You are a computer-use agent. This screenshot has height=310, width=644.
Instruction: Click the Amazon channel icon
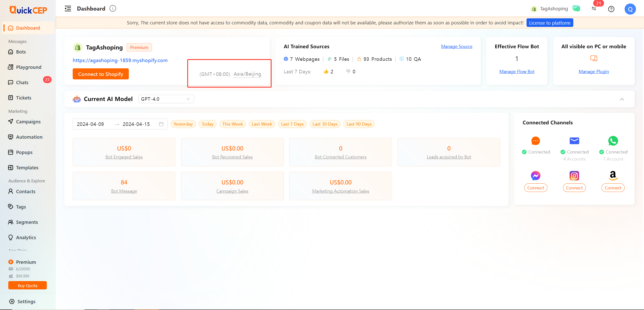[x=613, y=176]
